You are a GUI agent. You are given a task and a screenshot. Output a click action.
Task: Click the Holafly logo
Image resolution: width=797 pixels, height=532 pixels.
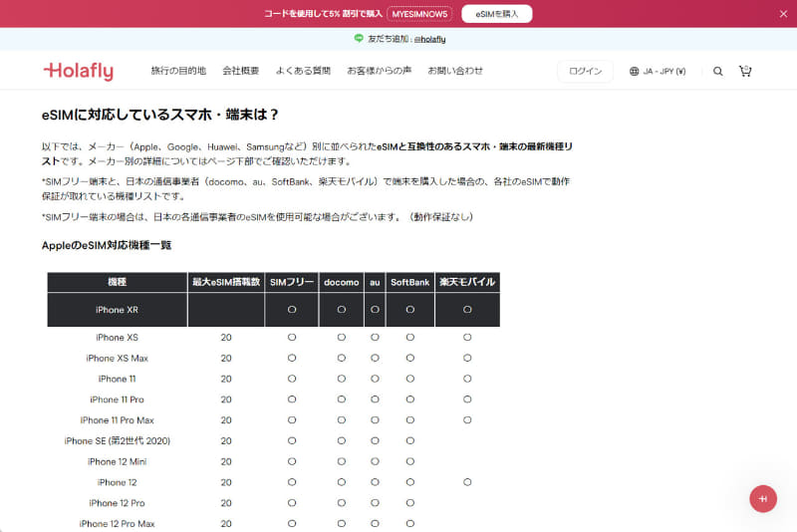(x=79, y=71)
